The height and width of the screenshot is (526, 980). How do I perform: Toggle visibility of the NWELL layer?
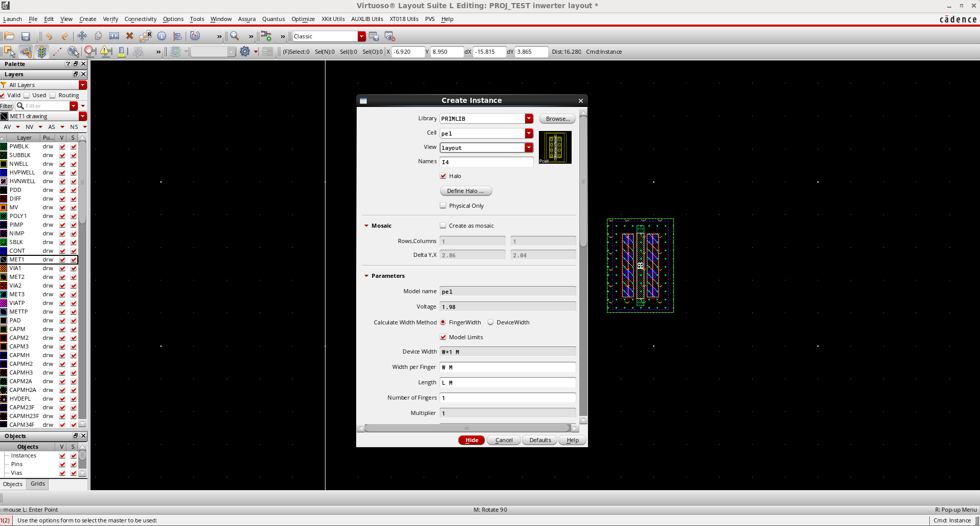tap(62, 164)
